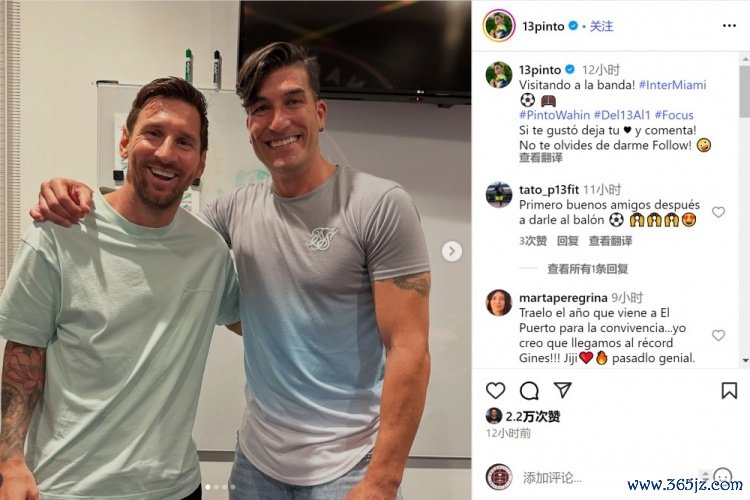Click the add comment input field
Viewport: 750px width, 500px height.
(607, 477)
